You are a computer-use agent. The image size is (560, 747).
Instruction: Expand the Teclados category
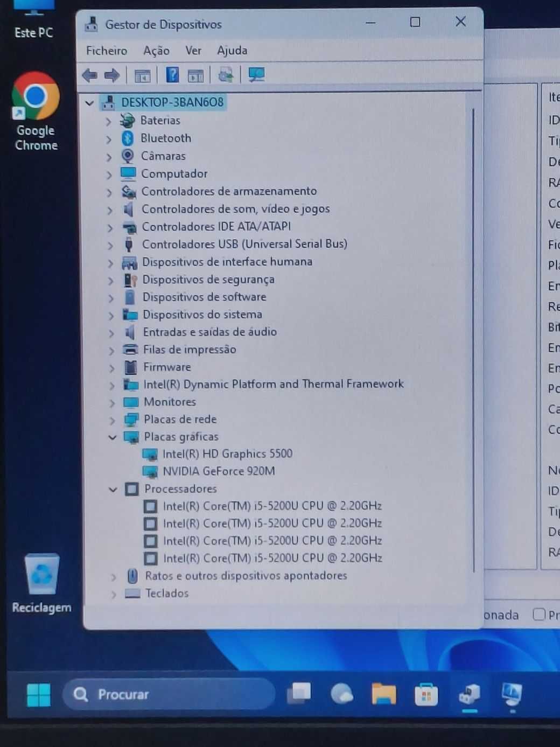point(113,595)
